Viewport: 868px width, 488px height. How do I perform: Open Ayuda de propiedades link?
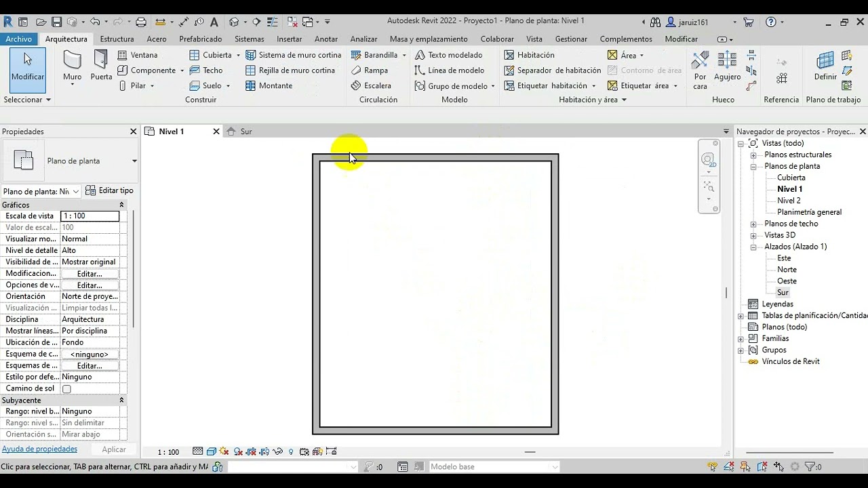[39, 449]
